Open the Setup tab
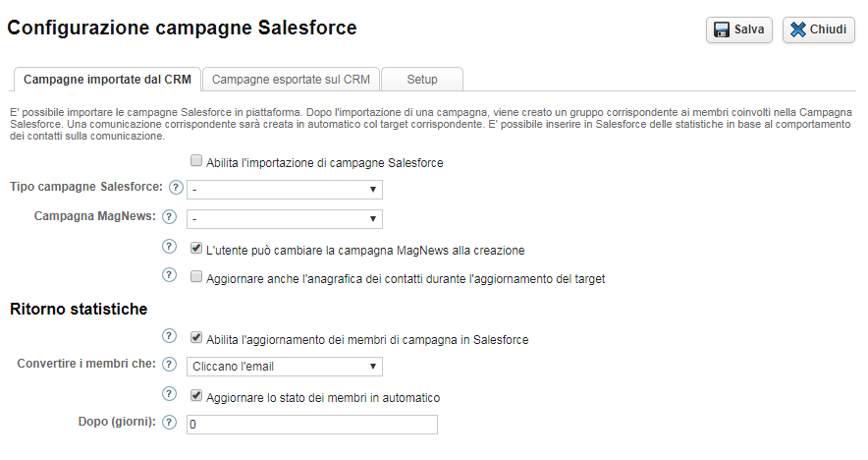Image resolution: width=868 pixels, height=460 pixels. click(422, 80)
